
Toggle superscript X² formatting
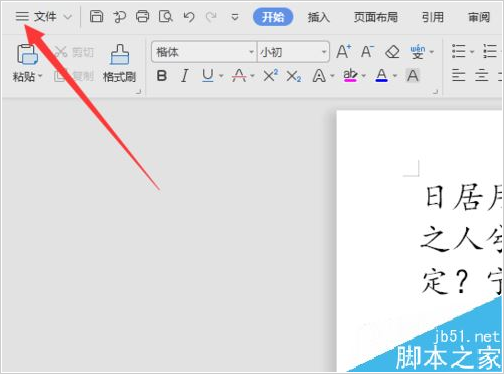coord(271,76)
